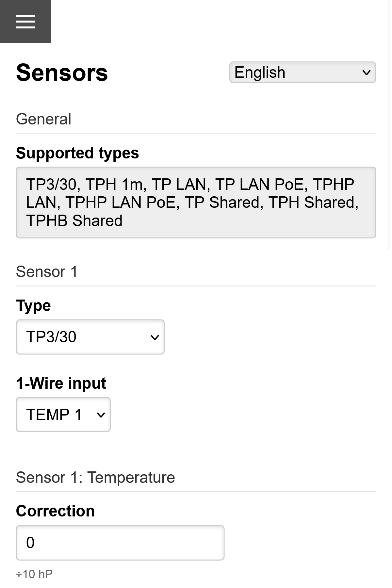Image resolution: width=392 pixels, height=588 pixels.
Task: Click the Supported types label
Action: coord(77,153)
